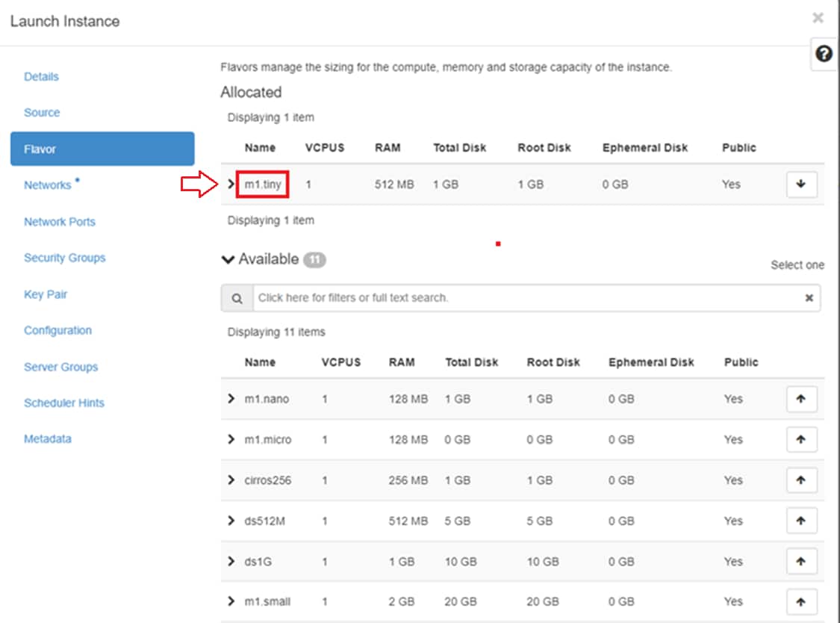Open the Details step
The height and width of the screenshot is (623, 840).
[x=41, y=77]
